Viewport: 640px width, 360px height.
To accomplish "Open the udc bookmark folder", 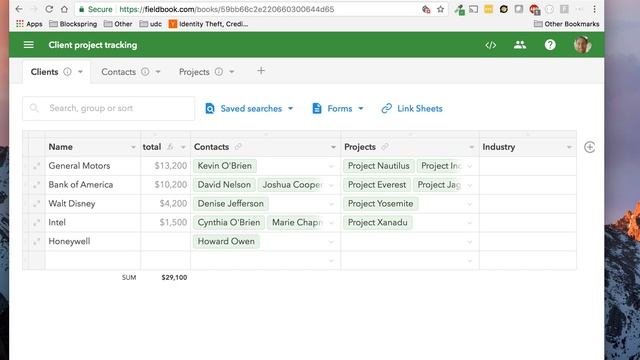I will tap(151, 24).
